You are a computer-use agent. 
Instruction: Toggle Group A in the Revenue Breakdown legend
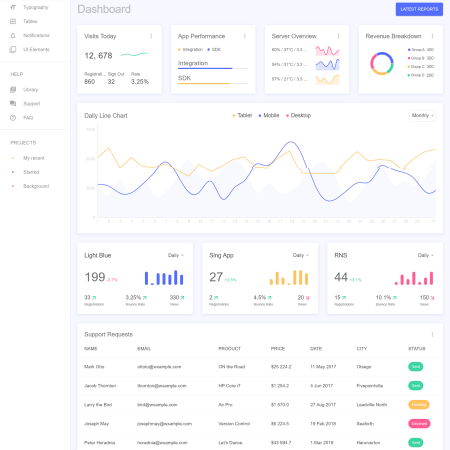pyautogui.click(x=421, y=50)
